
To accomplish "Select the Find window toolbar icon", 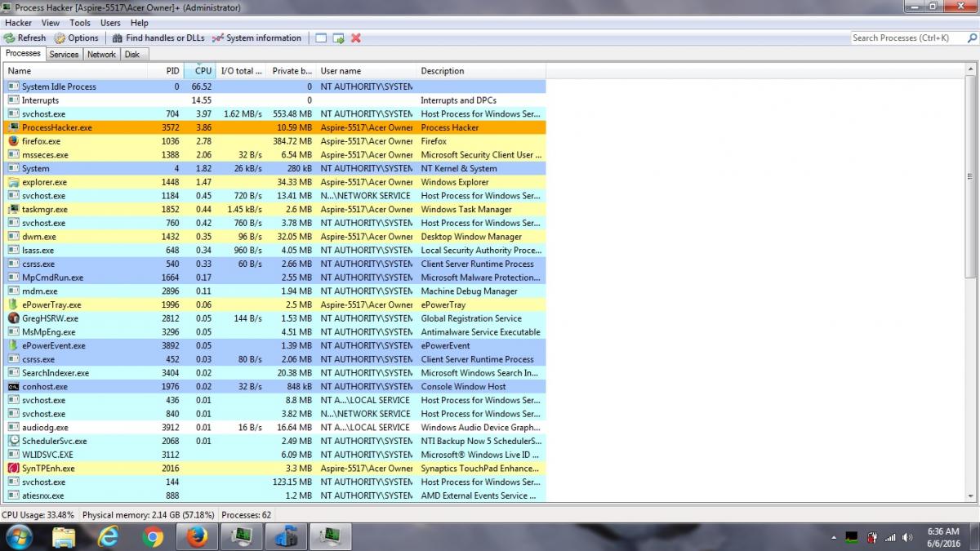I will 321,38.
